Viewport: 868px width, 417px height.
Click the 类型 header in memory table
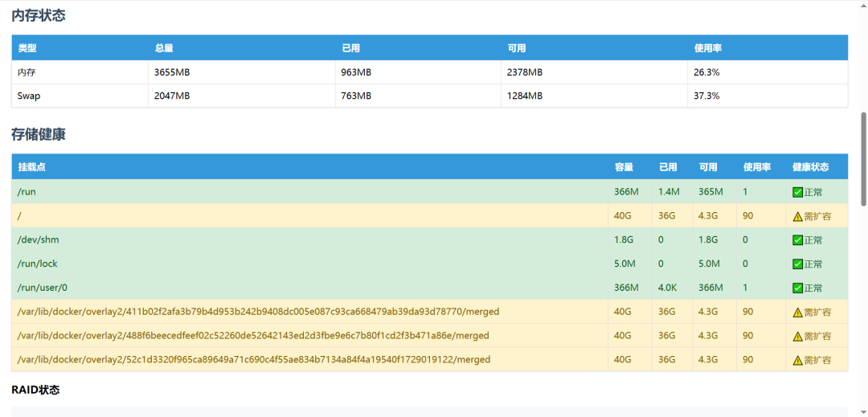pyautogui.click(x=27, y=48)
